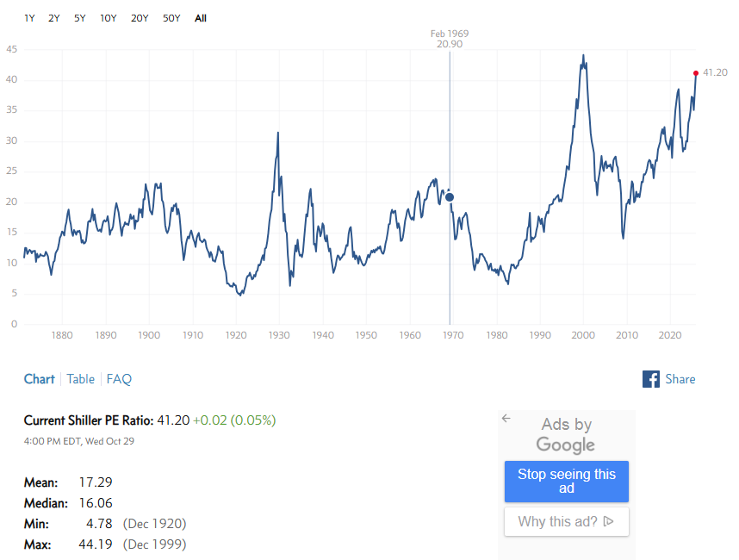
Task: Select the All time range
Action: [201, 18]
